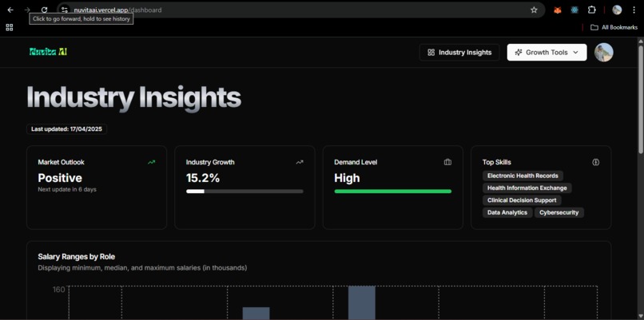Select the Data Analytics skill tag
644x320 pixels.
[507, 212]
